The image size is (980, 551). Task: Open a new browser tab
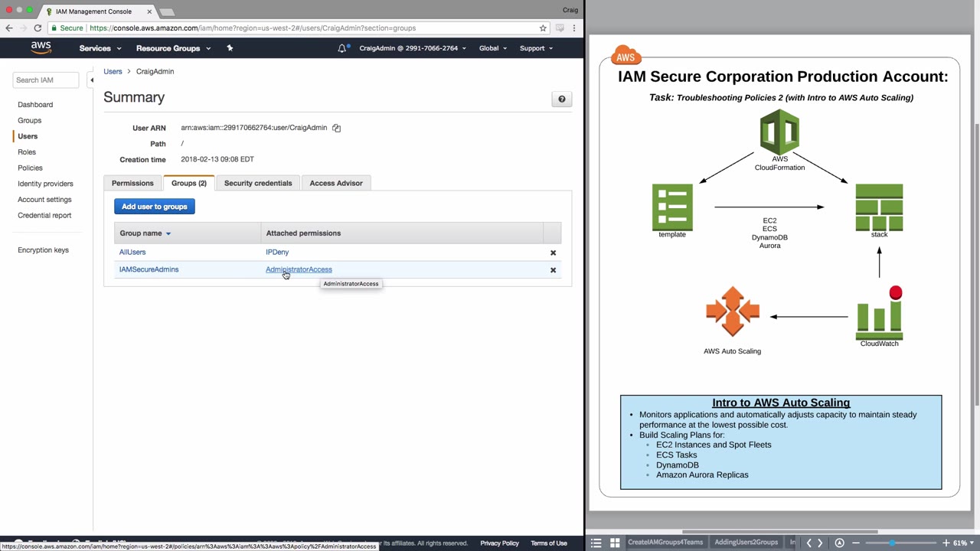click(x=167, y=12)
